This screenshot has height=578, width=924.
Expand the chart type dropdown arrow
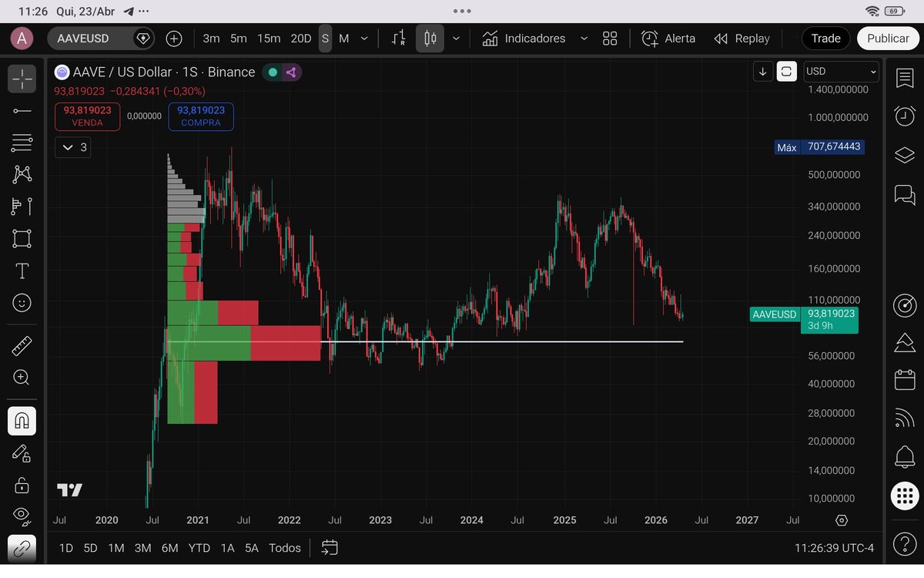coord(456,39)
